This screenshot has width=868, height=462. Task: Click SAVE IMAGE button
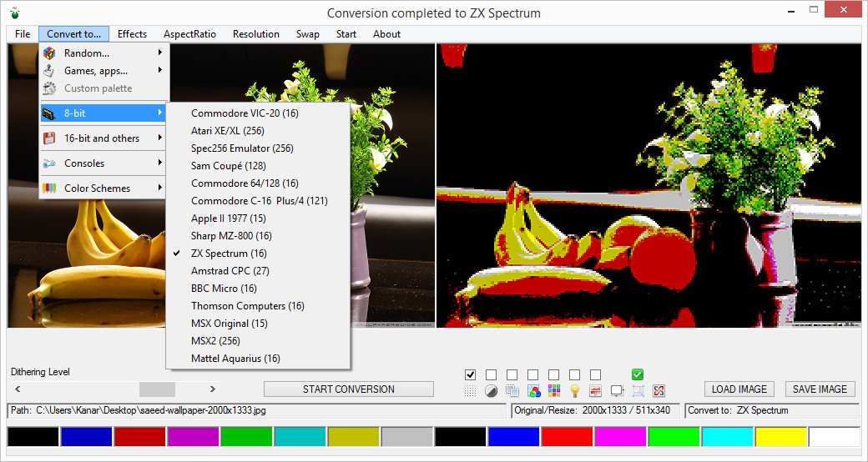tap(820, 389)
